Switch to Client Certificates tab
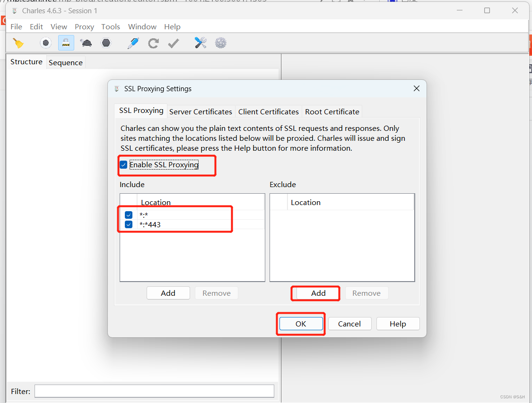The width and height of the screenshot is (532, 403). pos(269,112)
